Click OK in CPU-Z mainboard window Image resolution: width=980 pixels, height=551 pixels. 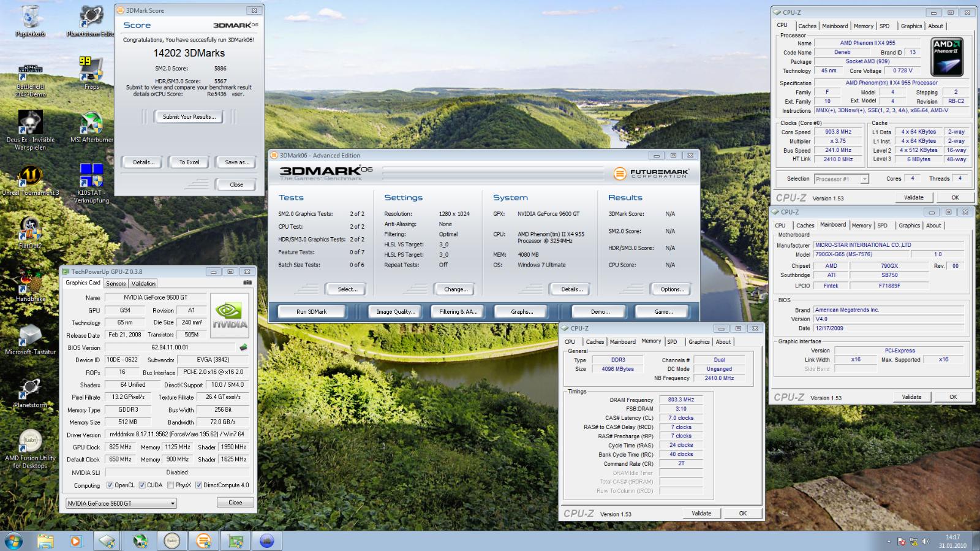tap(952, 397)
